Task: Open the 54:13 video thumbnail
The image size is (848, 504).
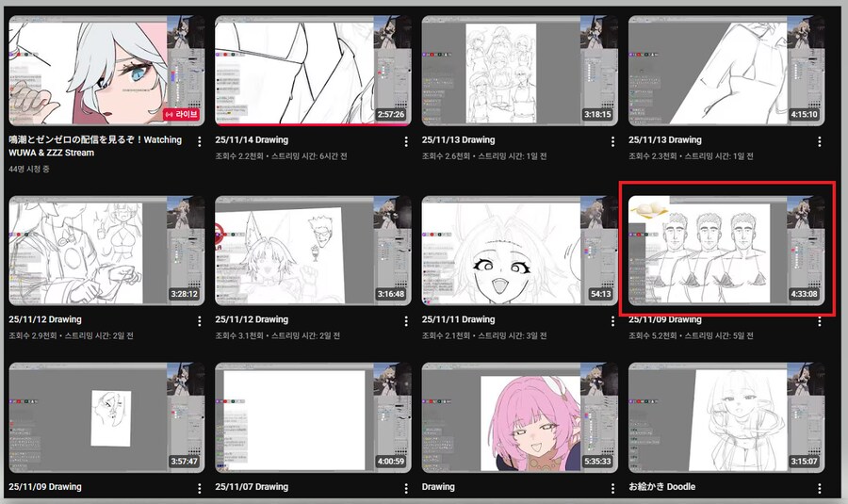Action: pyautogui.click(x=520, y=251)
